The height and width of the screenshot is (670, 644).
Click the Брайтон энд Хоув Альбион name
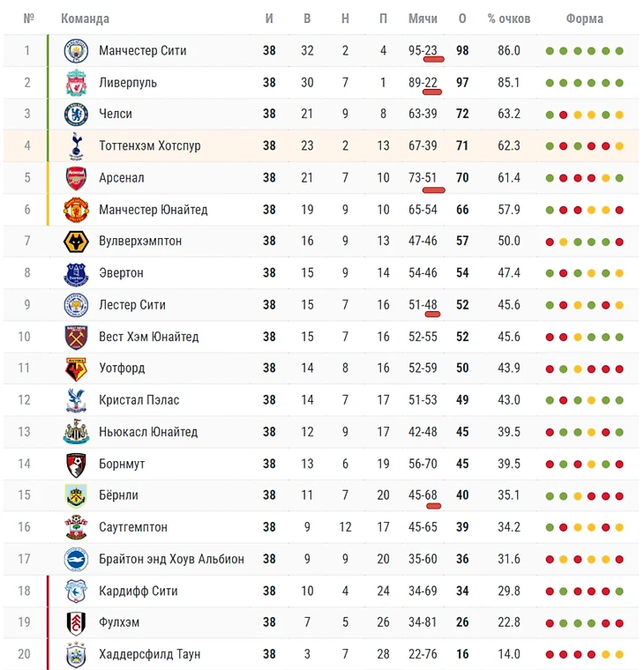(x=171, y=559)
